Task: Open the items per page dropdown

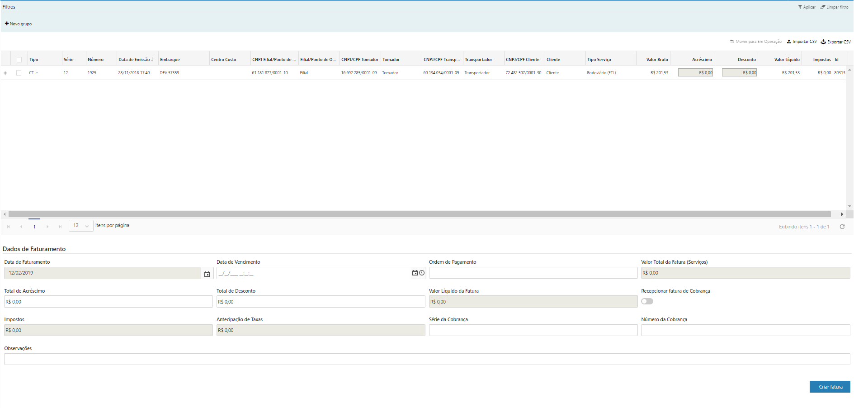Action: (81, 226)
